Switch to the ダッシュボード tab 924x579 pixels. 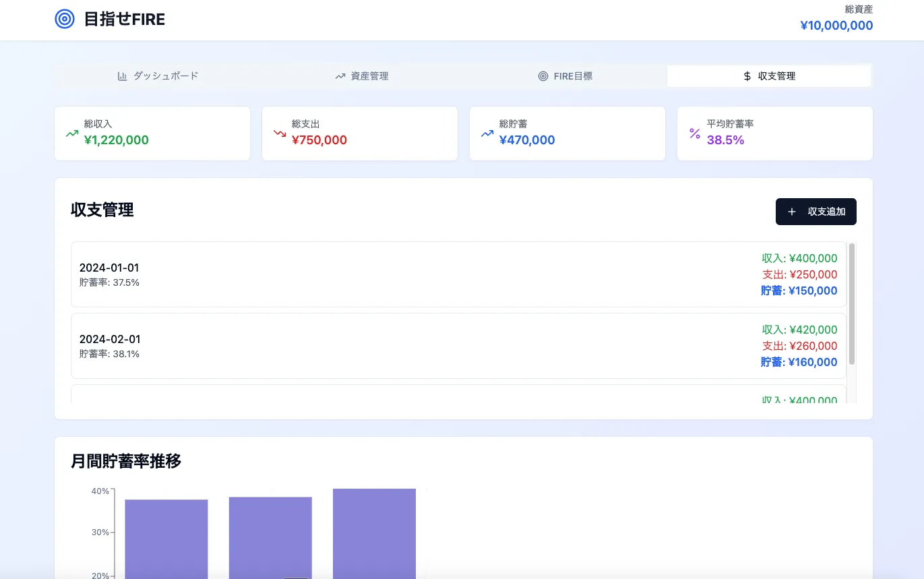[x=158, y=76]
